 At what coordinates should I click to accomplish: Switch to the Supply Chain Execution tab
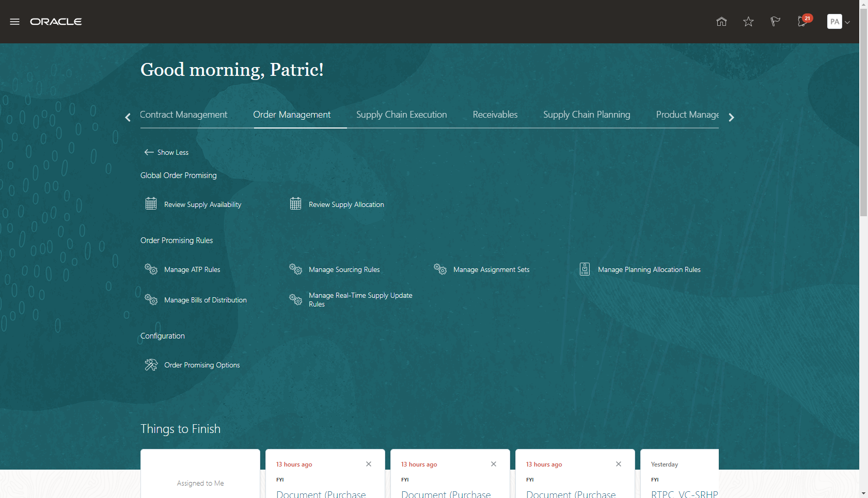click(402, 115)
